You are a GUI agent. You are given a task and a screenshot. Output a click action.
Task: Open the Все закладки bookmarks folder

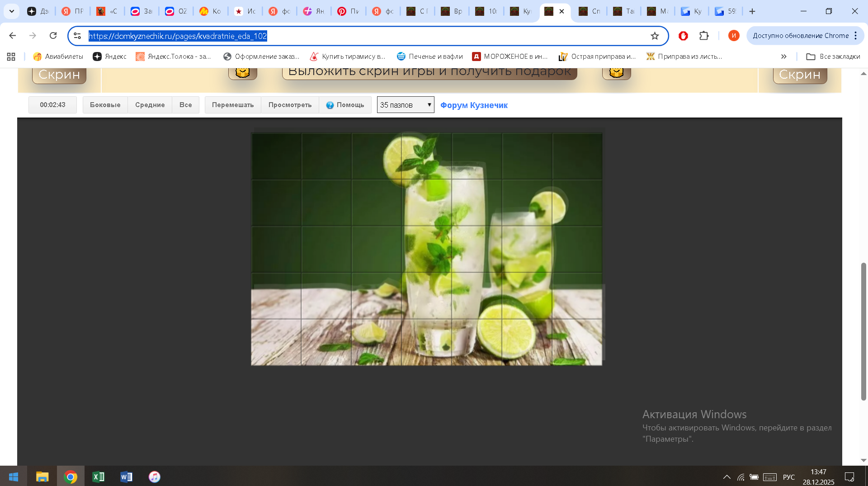click(x=833, y=57)
